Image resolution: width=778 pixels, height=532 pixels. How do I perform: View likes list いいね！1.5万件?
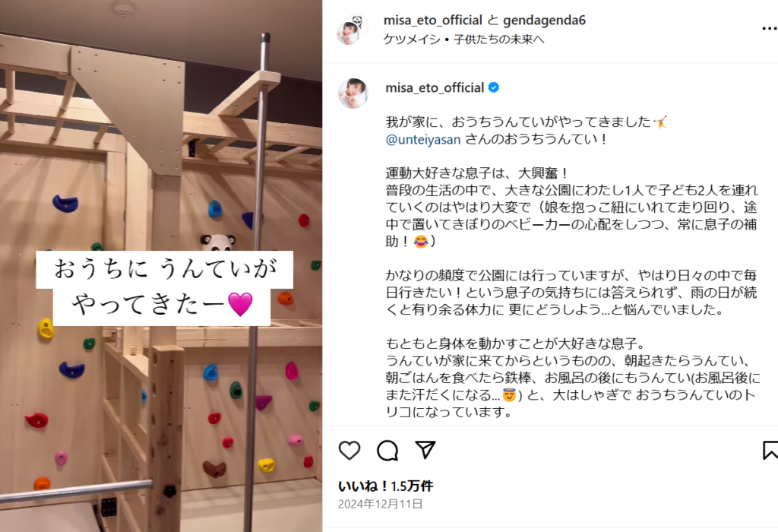pyautogui.click(x=385, y=486)
